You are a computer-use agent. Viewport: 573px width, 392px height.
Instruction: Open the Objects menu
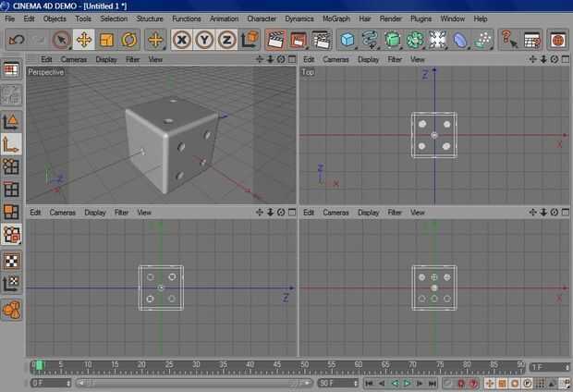click(x=55, y=18)
